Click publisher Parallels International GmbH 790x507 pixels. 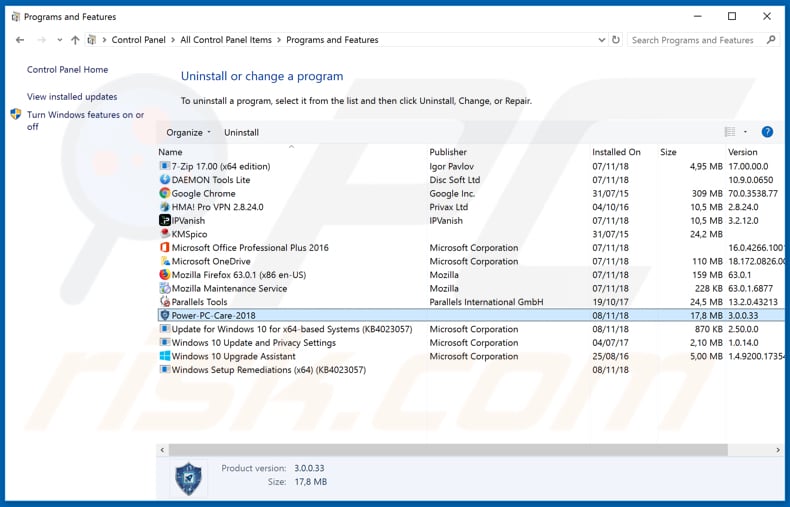tap(486, 302)
